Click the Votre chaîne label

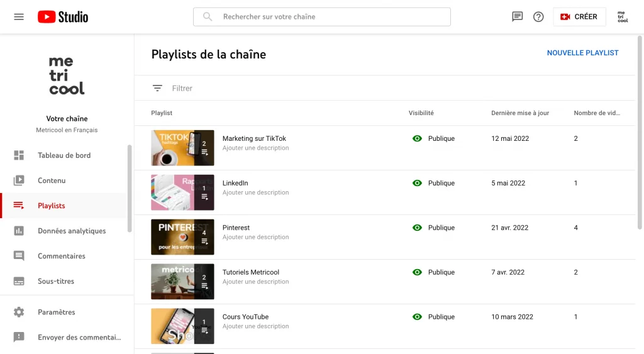click(x=67, y=119)
